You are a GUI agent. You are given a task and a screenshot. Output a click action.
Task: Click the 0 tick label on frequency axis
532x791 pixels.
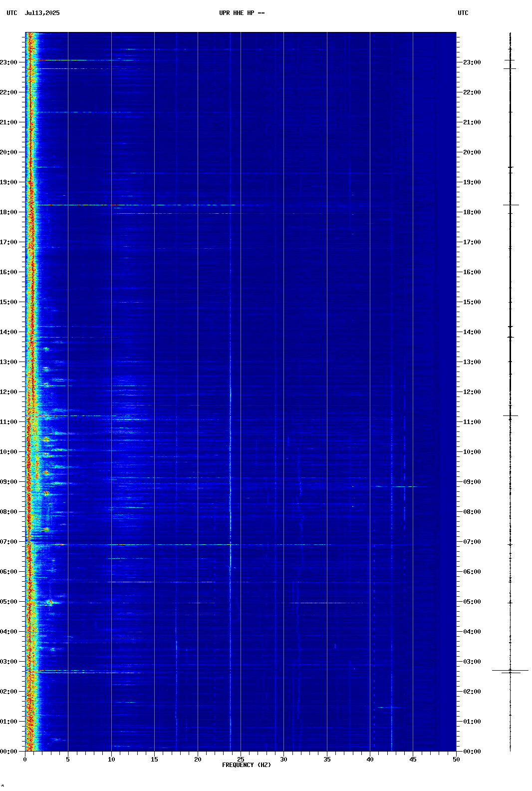[25, 760]
